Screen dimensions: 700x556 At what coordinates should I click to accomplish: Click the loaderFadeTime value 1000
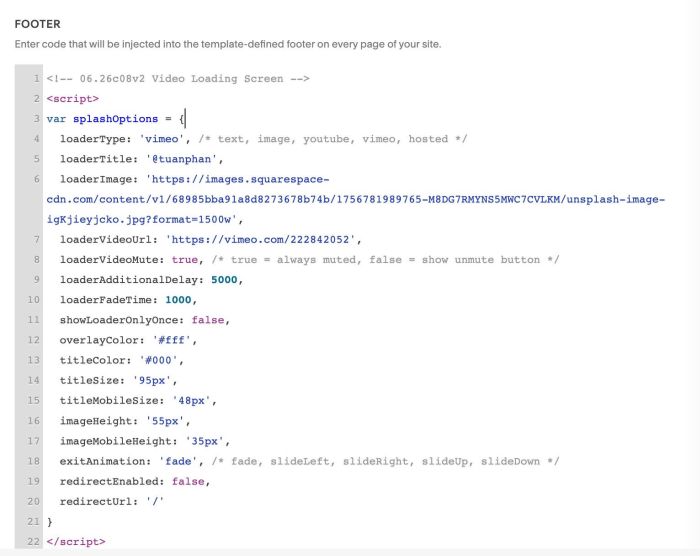178,300
